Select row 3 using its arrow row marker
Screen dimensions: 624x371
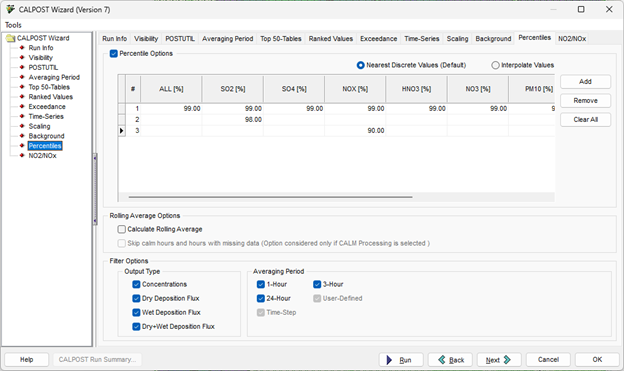[122, 131]
